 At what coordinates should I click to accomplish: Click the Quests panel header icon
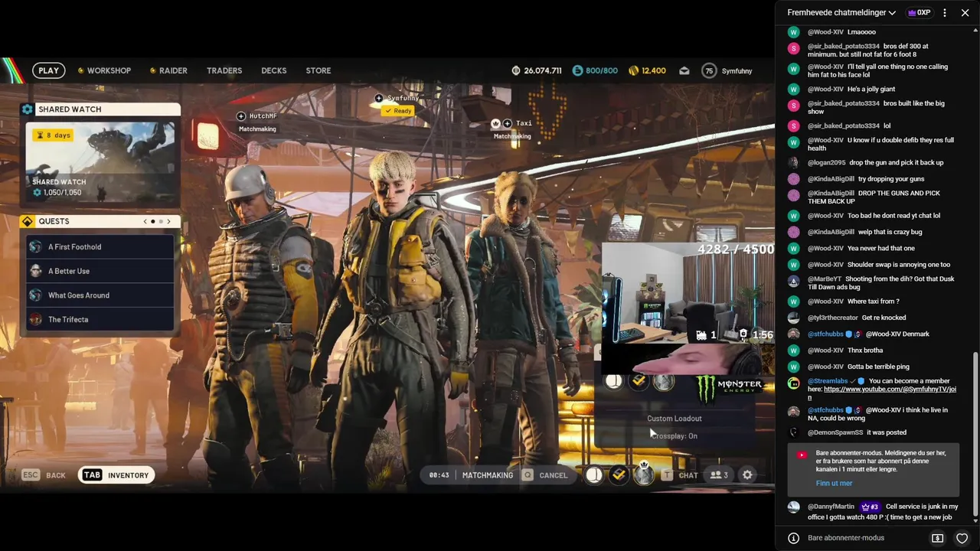point(28,221)
